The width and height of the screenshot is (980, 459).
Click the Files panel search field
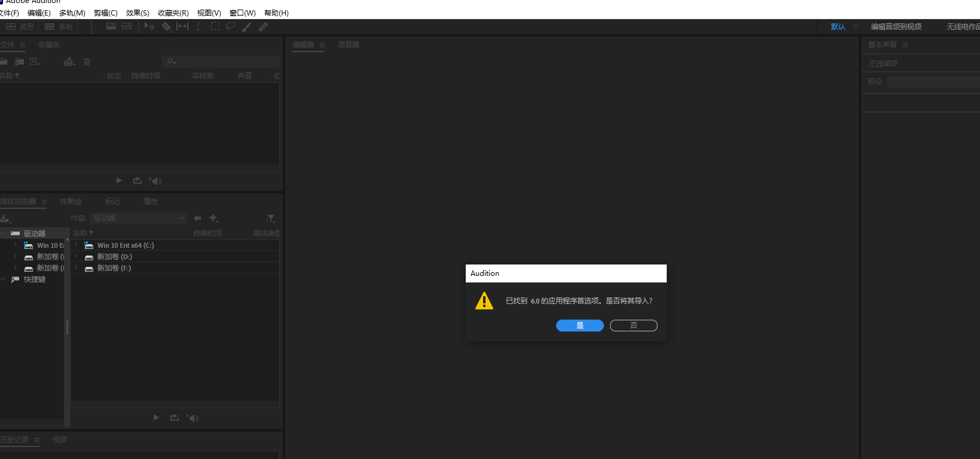pyautogui.click(x=221, y=62)
